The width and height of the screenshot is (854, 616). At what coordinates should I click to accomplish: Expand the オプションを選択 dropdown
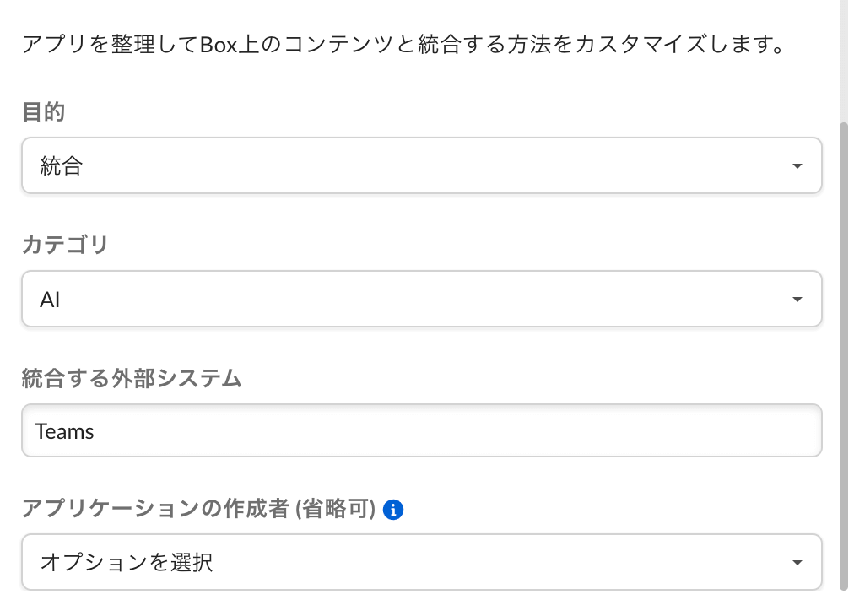pos(421,562)
